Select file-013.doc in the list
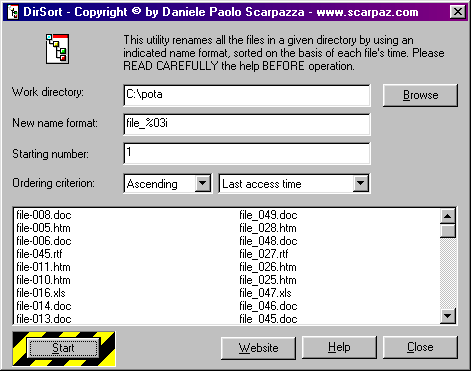The width and height of the screenshot is (471, 371). 44,319
